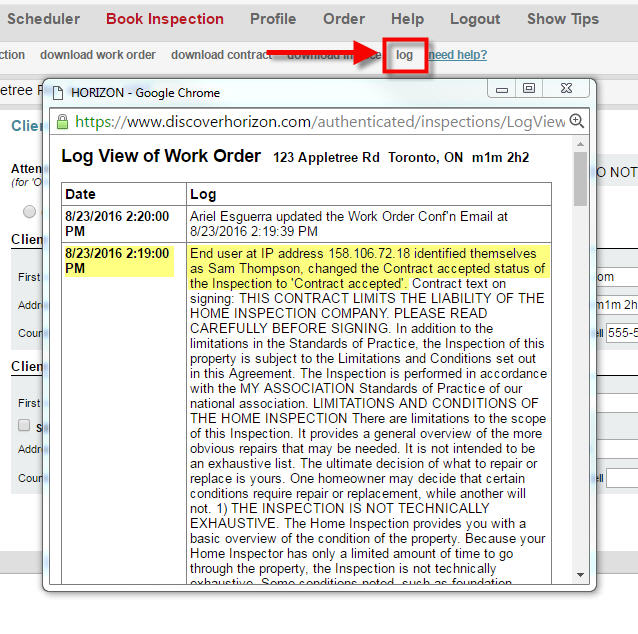Open the log link highlighted in red
Image resolution: width=638 pixels, height=634 pixels.
click(404, 55)
